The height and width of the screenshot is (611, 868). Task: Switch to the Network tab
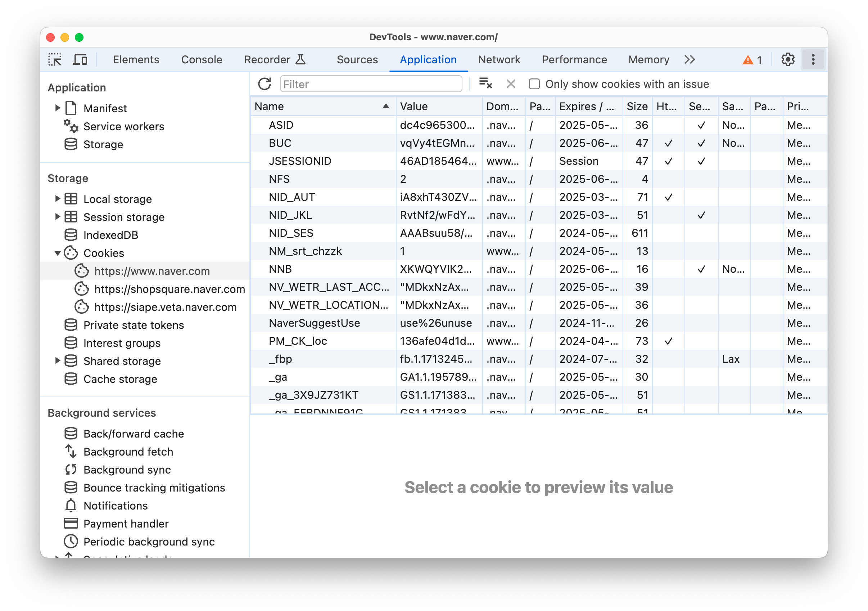pos(499,60)
